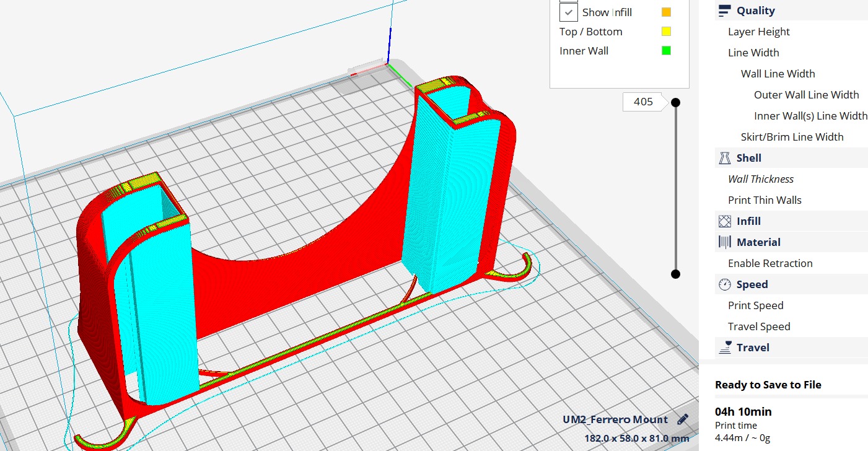Collapse the Material settings section

click(791, 242)
